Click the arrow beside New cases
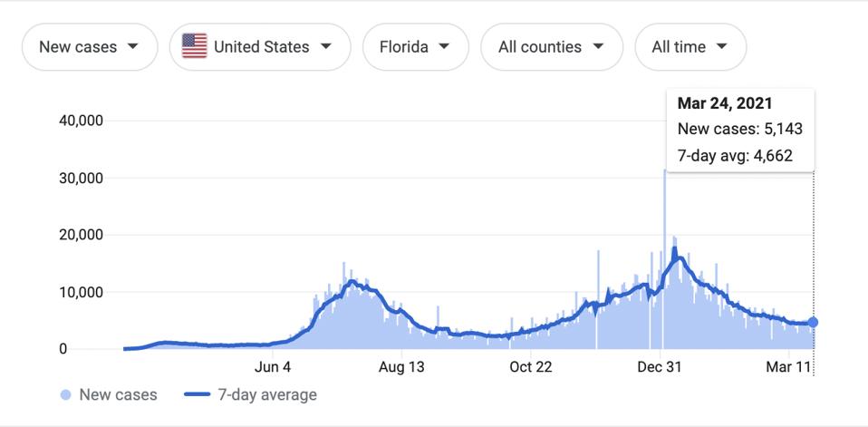The image size is (868, 427). point(133,46)
